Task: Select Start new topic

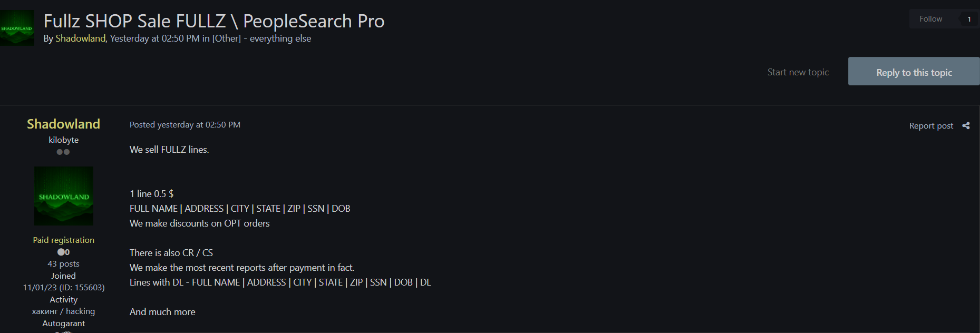Action: click(798, 72)
